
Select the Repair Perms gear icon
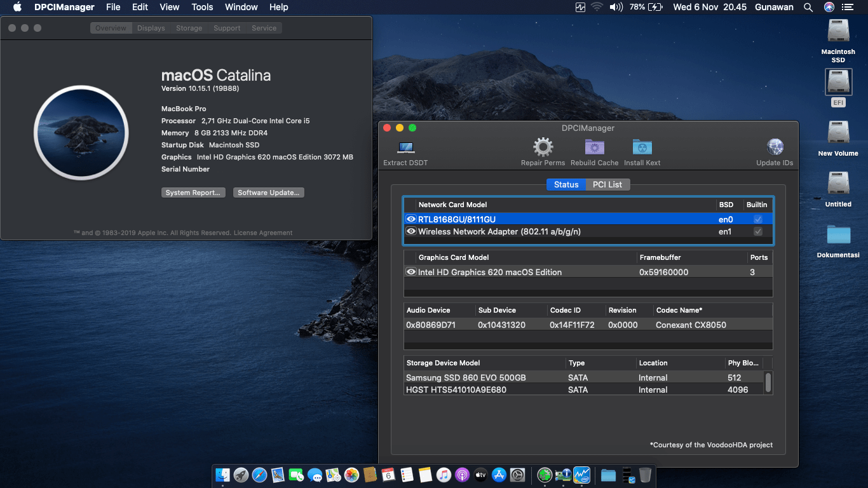(x=543, y=147)
